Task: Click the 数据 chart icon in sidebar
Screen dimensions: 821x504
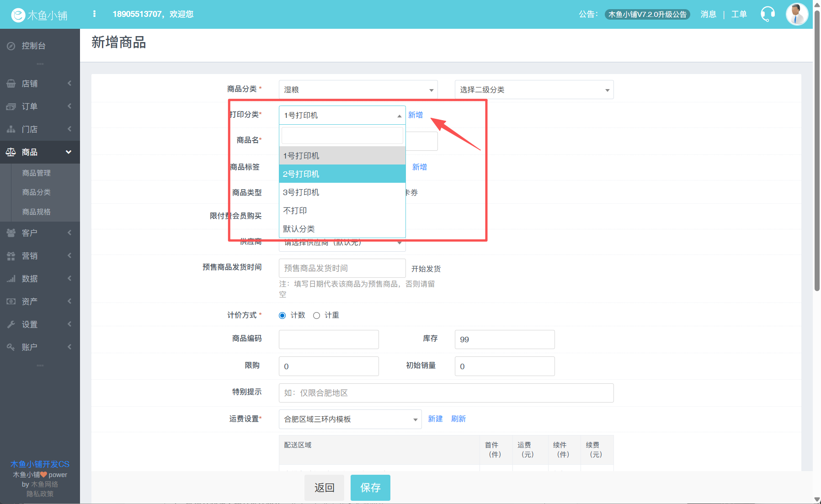Action: click(x=11, y=279)
